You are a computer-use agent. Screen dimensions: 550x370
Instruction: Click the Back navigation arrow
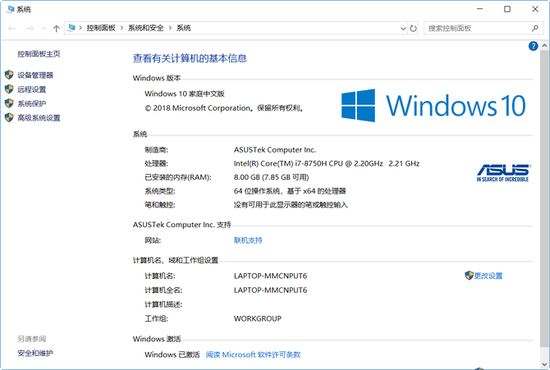pyautogui.click(x=12, y=28)
